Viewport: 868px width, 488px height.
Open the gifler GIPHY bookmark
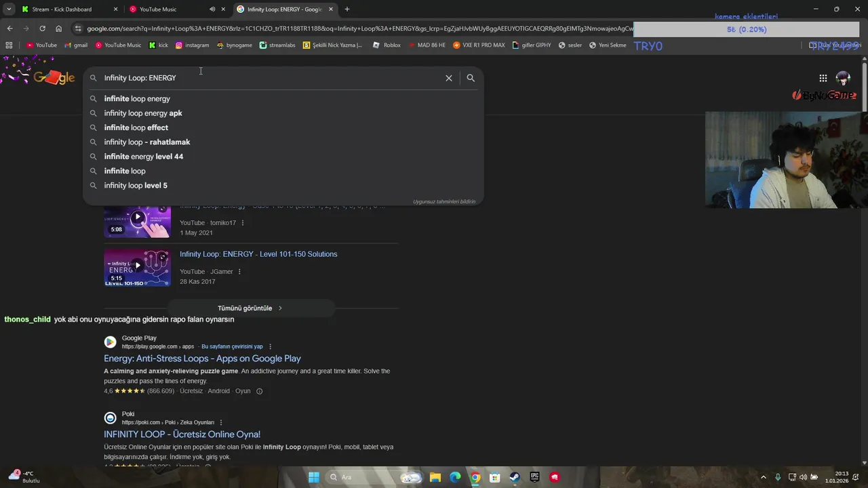click(531, 45)
